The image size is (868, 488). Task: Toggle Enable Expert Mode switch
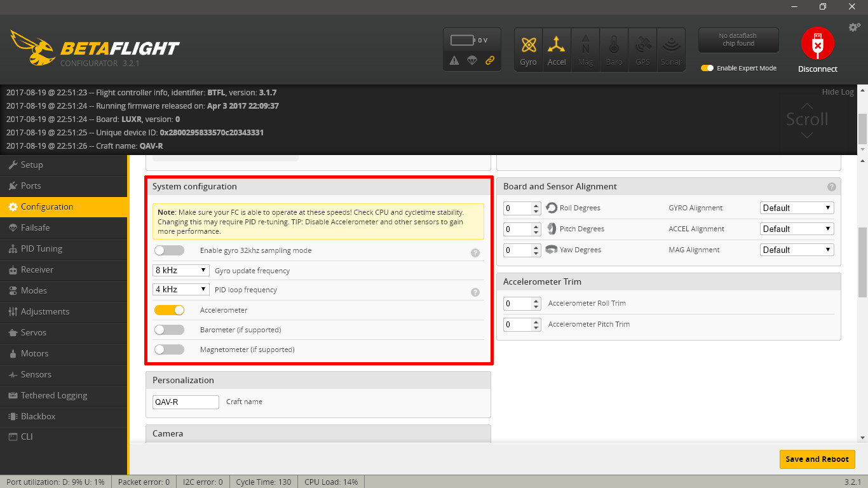[x=707, y=68]
